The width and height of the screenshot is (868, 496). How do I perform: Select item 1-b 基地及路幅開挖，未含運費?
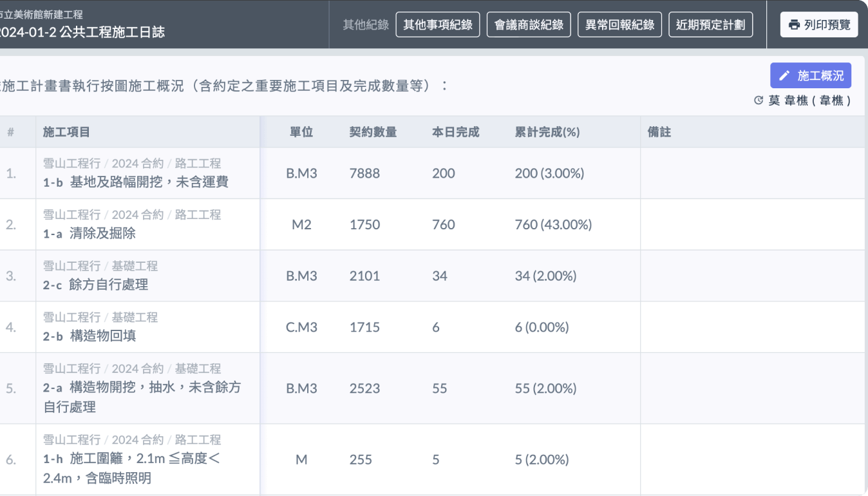point(136,182)
